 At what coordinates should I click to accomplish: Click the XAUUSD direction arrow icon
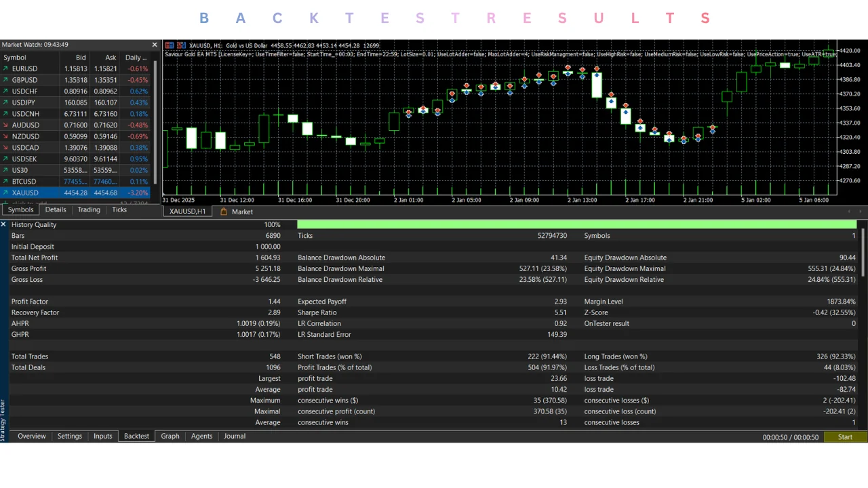tap(6, 193)
